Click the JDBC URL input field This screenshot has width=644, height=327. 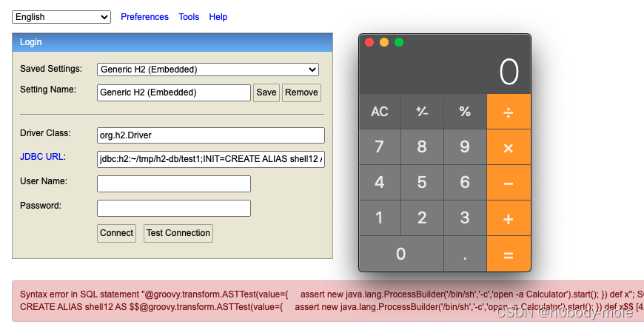click(211, 159)
